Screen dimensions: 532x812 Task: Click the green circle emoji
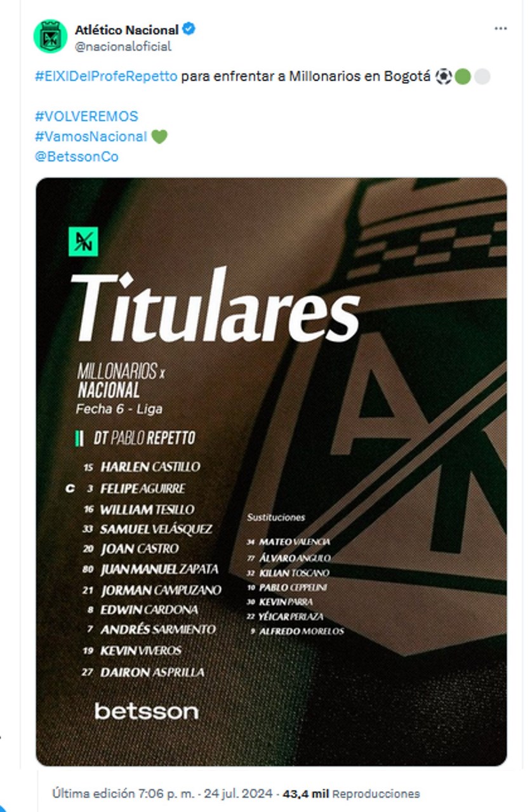(x=463, y=77)
